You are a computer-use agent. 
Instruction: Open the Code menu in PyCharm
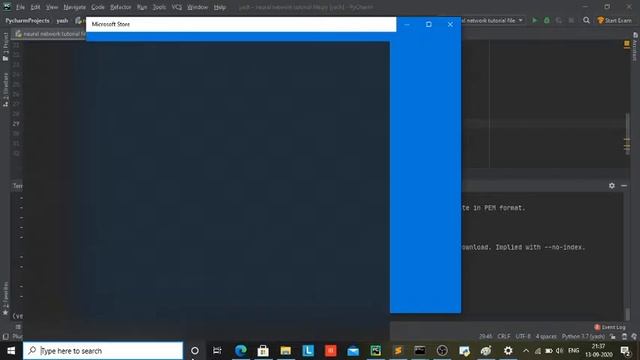tap(98, 7)
